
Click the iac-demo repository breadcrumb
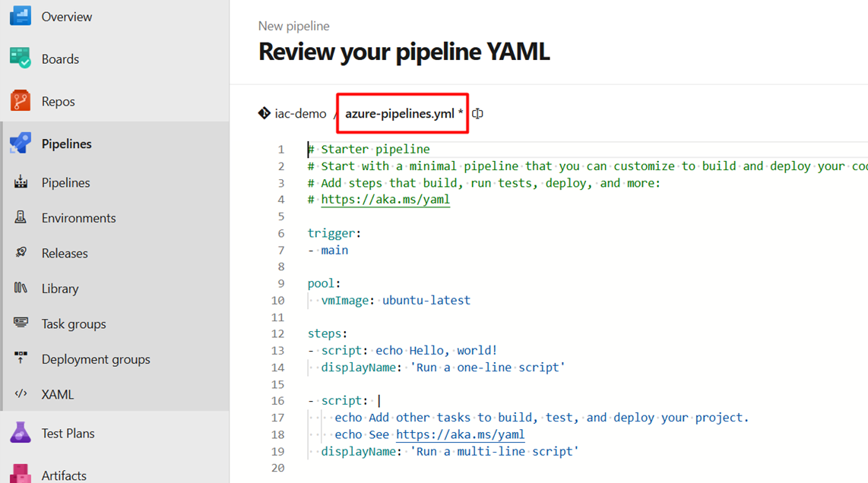click(x=300, y=114)
